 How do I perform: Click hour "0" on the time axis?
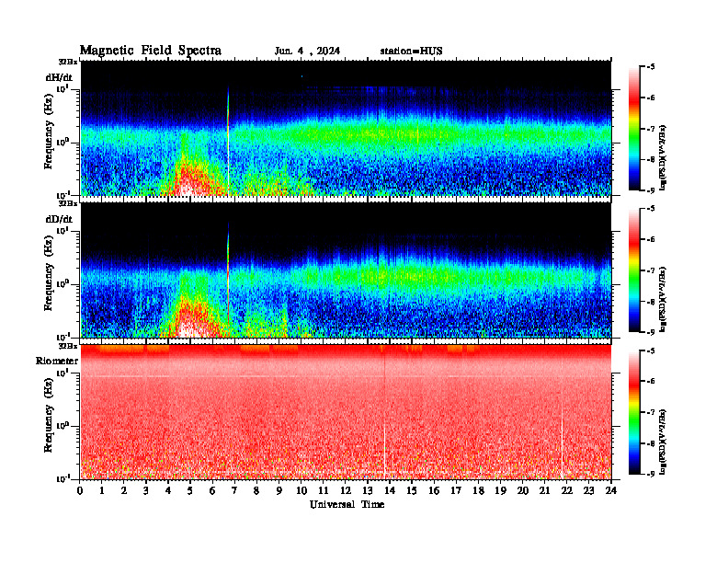[80, 490]
